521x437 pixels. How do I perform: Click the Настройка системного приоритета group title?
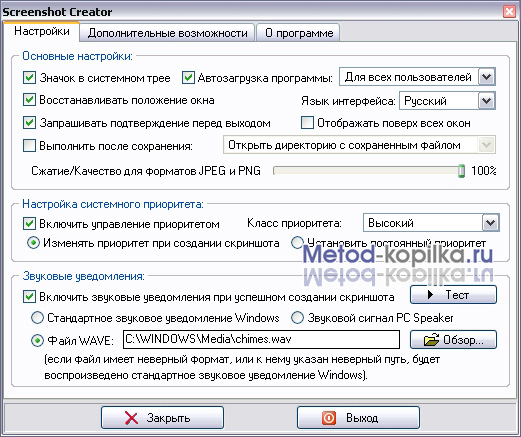tap(113, 204)
